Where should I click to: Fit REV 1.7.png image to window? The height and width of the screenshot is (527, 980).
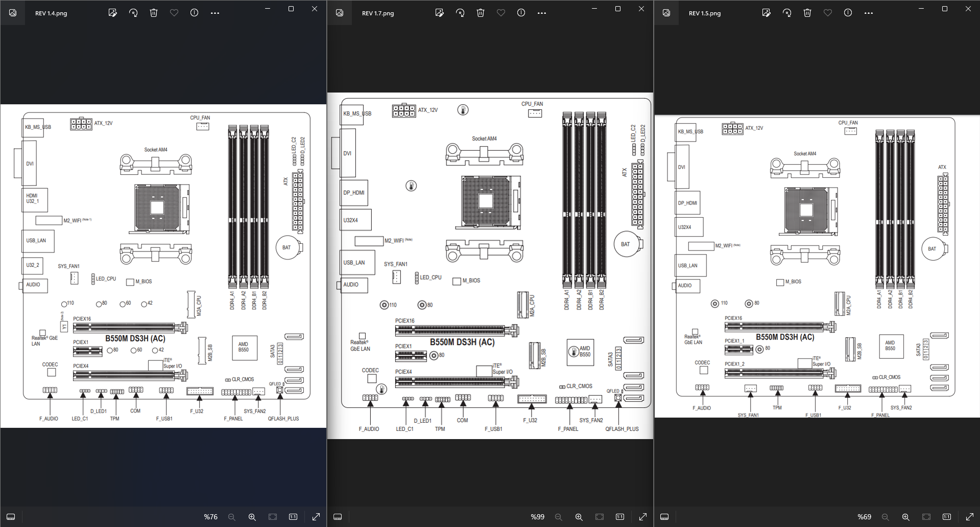[600, 517]
